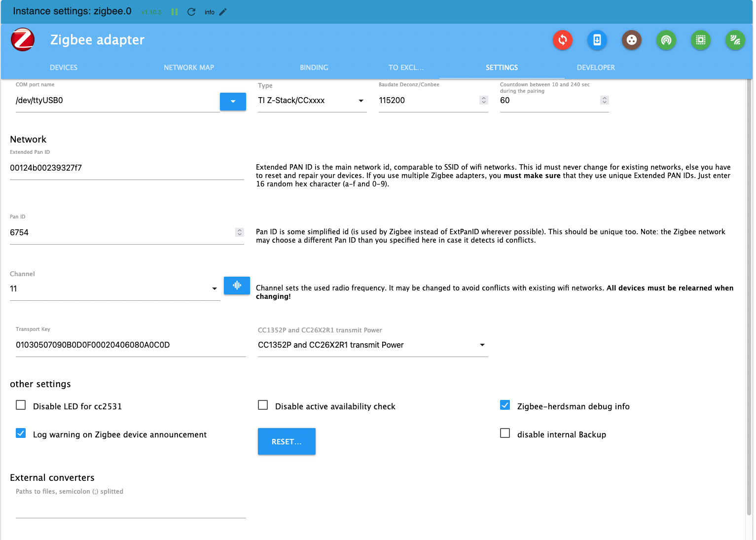The width and height of the screenshot is (756, 540).
Task: Click the brown socket group icon
Action: coord(631,40)
